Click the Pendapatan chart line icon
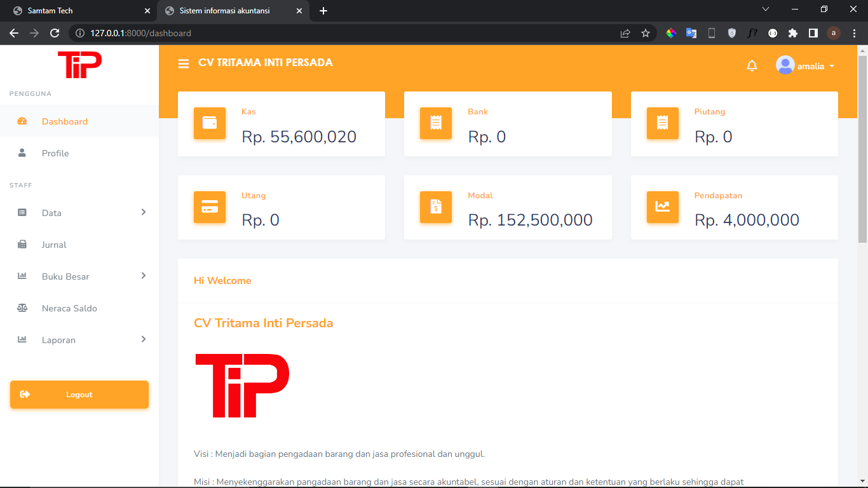The height and width of the screenshot is (488, 868). pyautogui.click(x=663, y=207)
